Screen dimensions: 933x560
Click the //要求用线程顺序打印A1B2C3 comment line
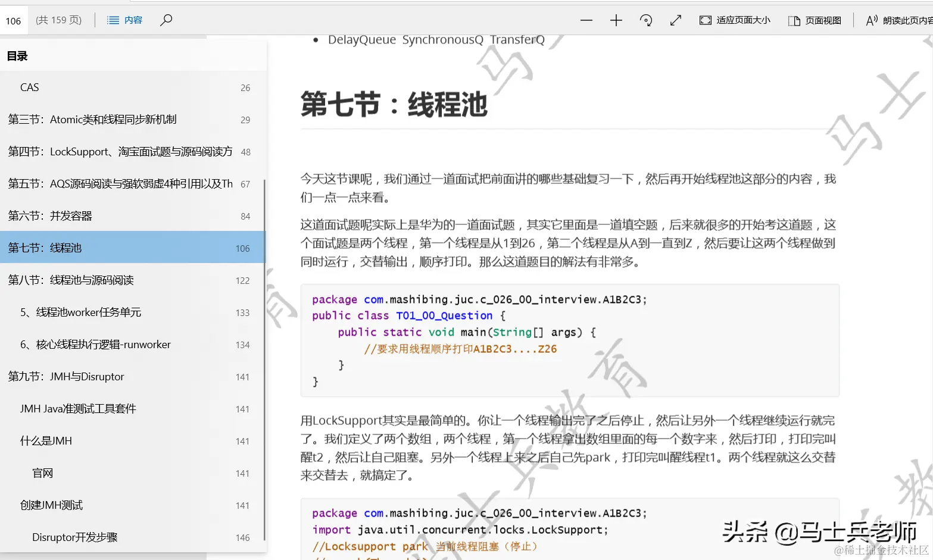pyautogui.click(x=460, y=349)
